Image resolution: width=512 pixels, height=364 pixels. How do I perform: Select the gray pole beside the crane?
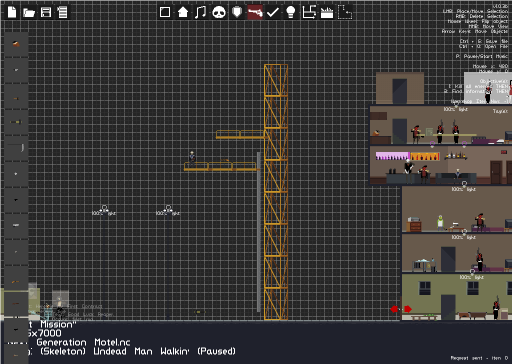point(259,232)
